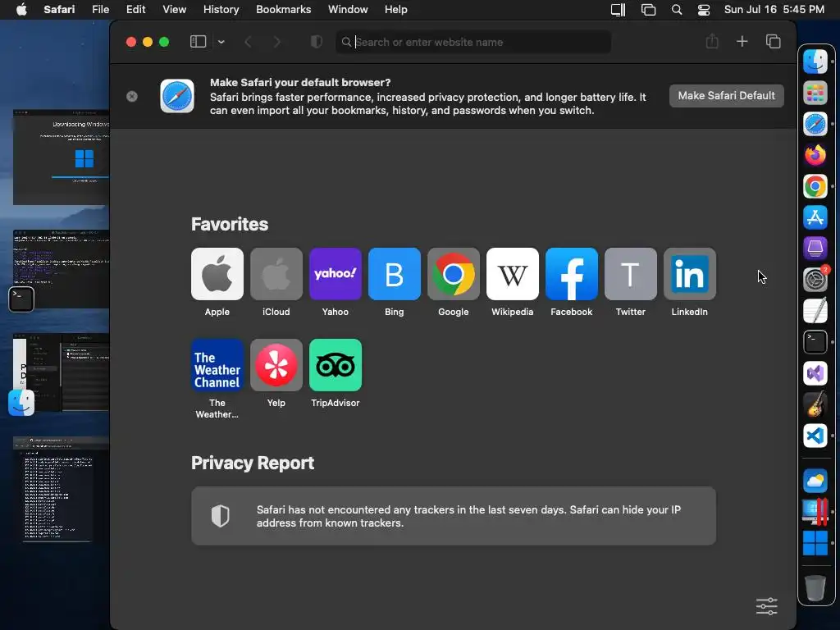
Task: Expand the tab group dropdown arrow
Action: [x=221, y=42]
